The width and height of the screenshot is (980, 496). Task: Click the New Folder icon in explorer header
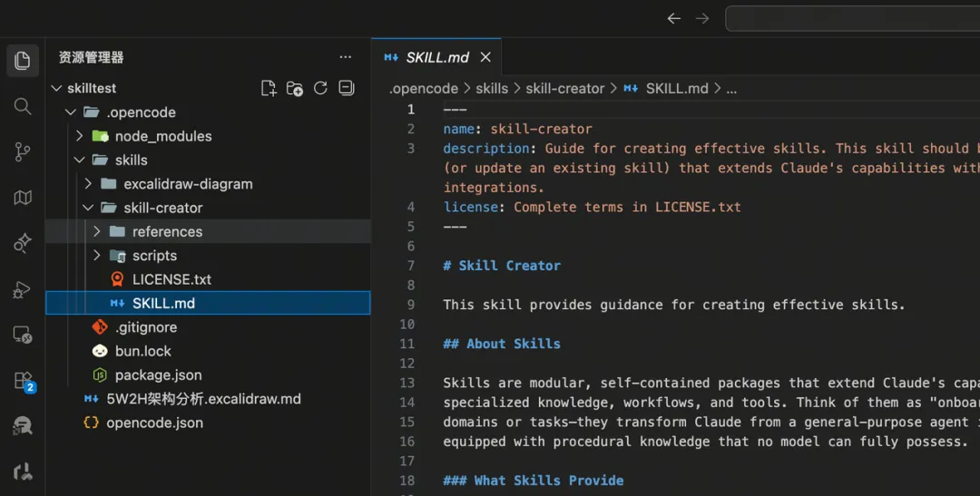tap(295, 88)
